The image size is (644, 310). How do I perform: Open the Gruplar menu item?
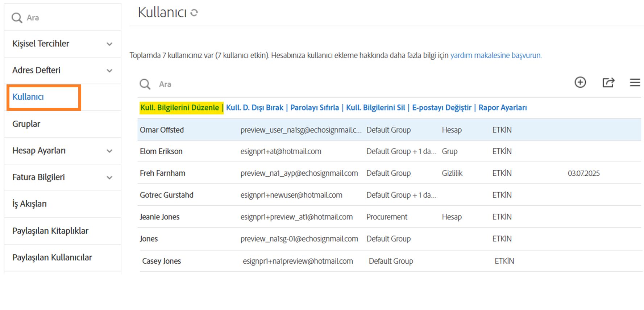[x=26, y=124]
